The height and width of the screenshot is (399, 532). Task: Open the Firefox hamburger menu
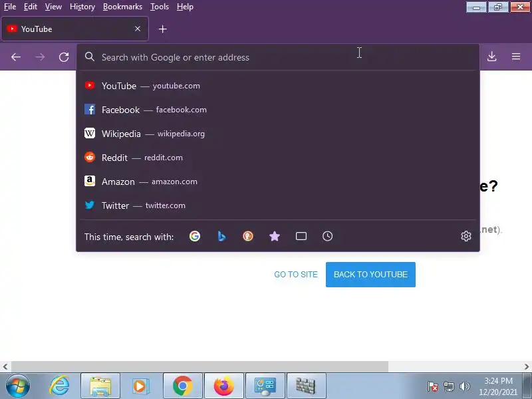pyautogui.click(x=516, y=57)
